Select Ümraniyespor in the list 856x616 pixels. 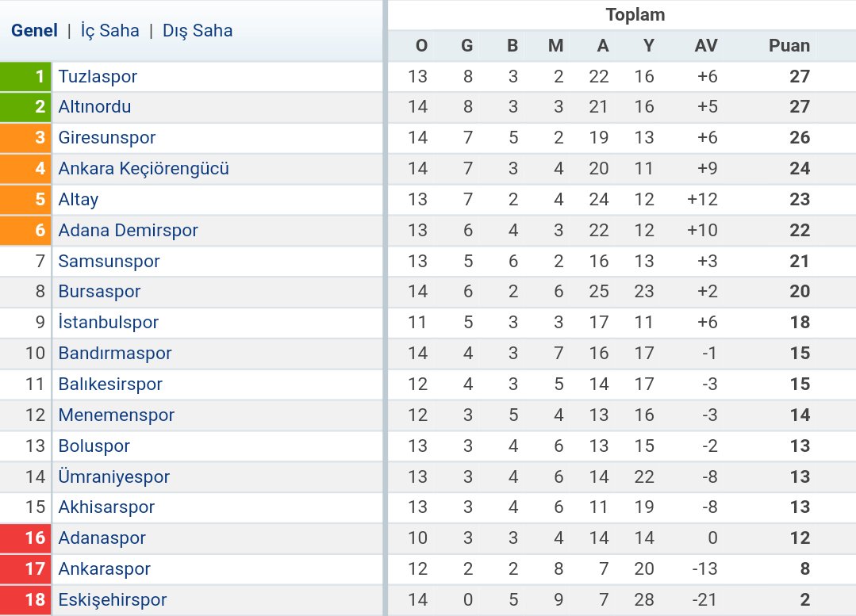click(x=114, y=477)
